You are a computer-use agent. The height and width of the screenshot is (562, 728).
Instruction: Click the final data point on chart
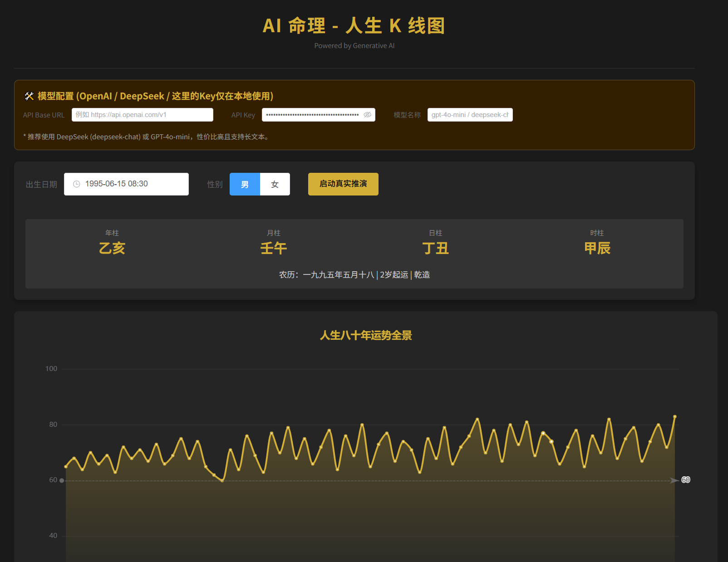(675, 416)
